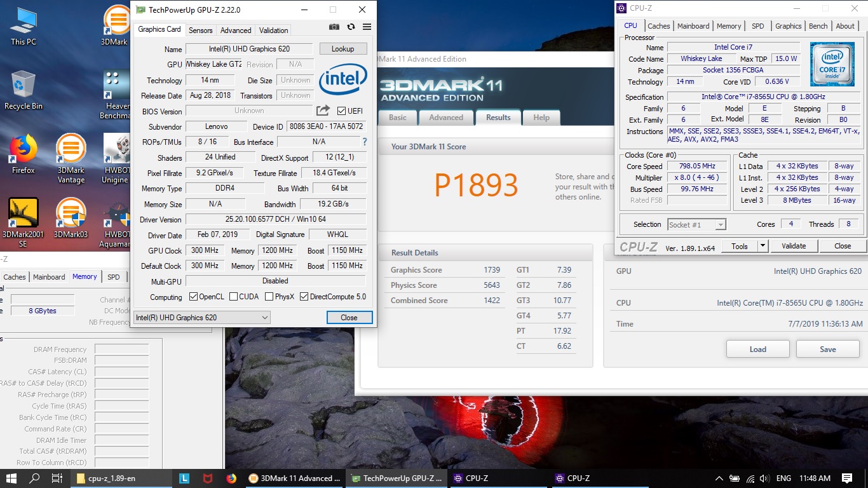This screenshot has height=488, width=868.
Task: Click the Driver Version field in GPU-Z
Action: click(276, 219)
